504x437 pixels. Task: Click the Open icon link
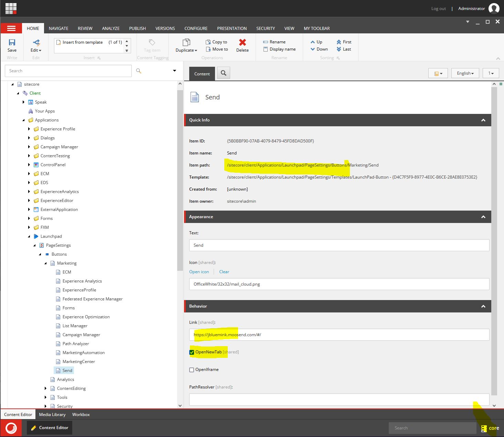199,272
